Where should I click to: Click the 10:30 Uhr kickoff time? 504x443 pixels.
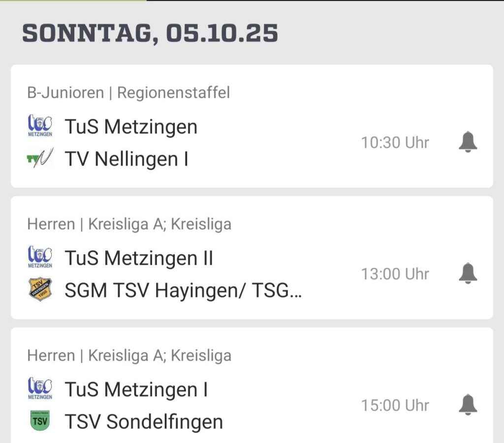(395, 143)
